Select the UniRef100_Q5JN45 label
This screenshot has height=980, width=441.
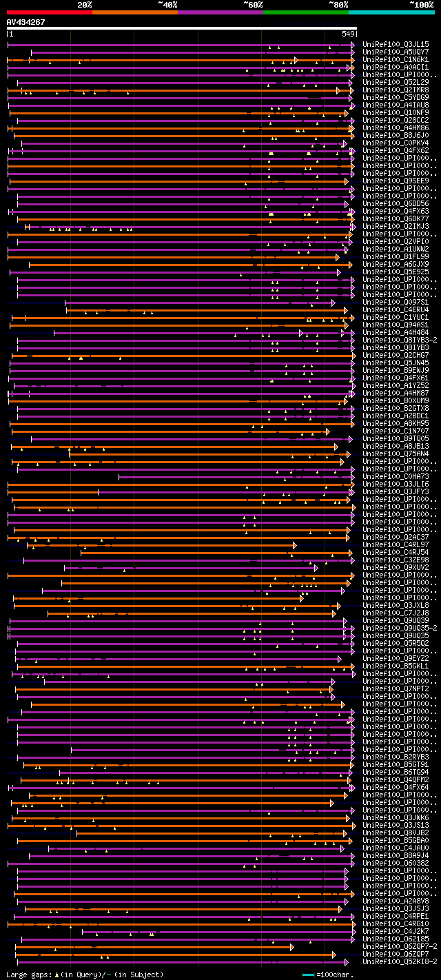(x=396, y=363)
